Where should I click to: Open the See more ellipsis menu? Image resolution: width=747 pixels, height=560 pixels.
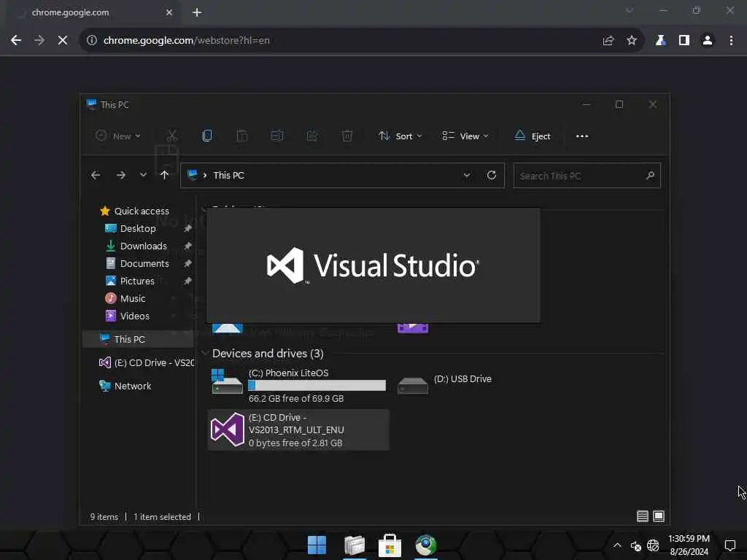coord(581,136)
